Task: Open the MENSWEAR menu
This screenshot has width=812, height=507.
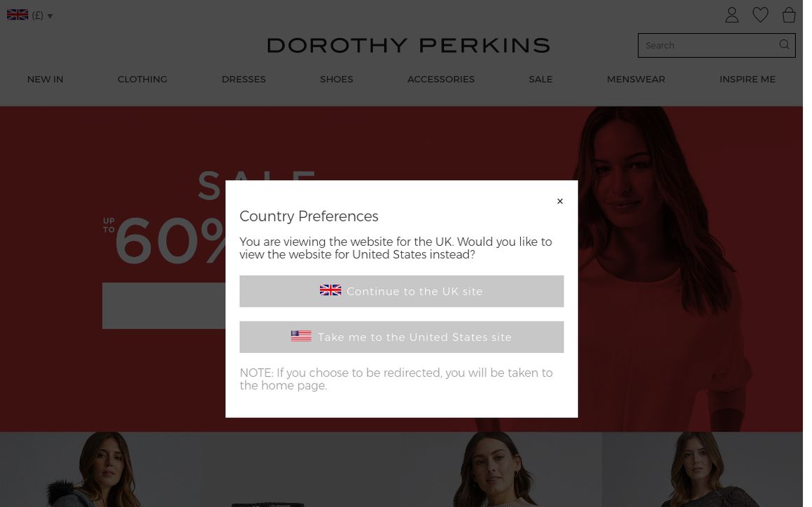Action: (x=636, y=79)
